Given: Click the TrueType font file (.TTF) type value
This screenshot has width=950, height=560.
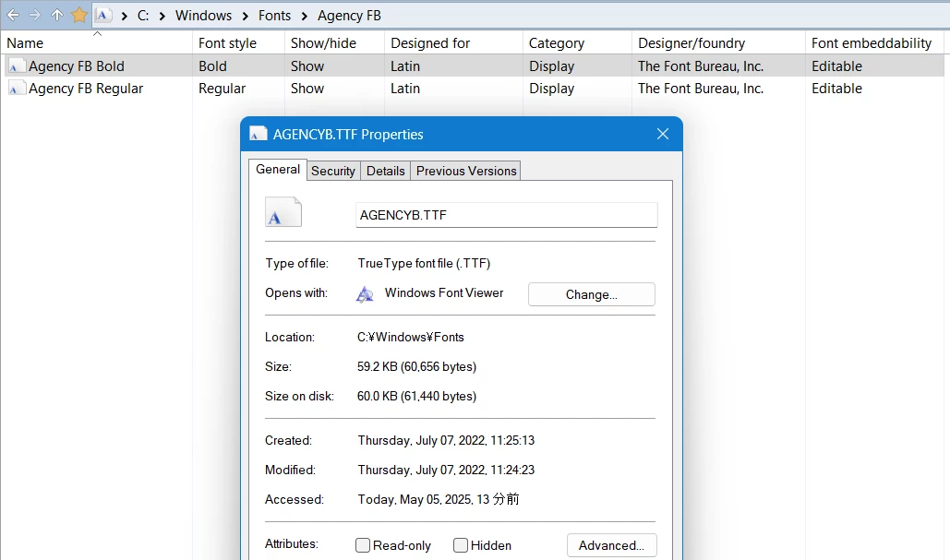Looking at the screenshot, I should point(424,263).
